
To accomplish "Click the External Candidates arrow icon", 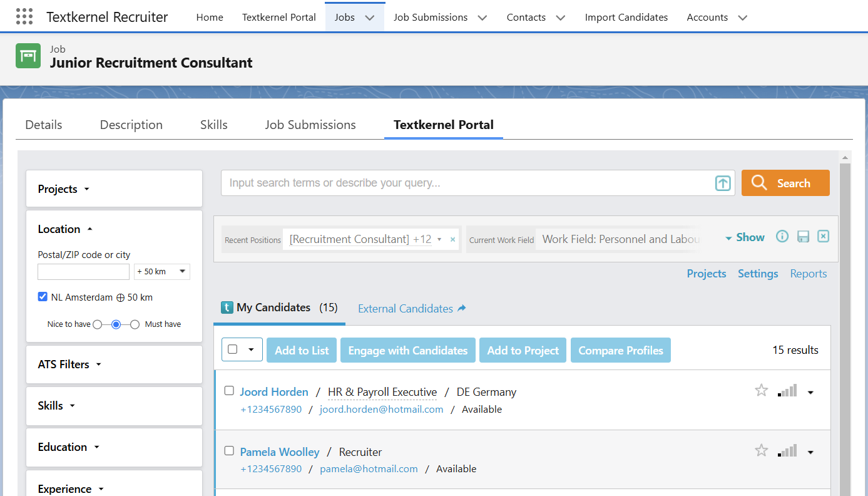I will tap(462, 308).
